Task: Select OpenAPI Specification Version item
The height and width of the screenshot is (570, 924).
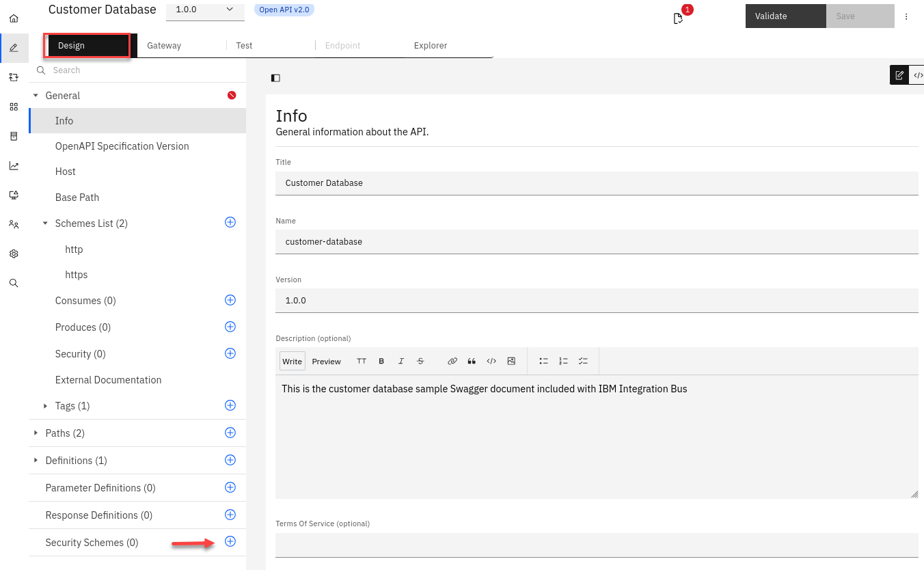Action: coord(122,146)
